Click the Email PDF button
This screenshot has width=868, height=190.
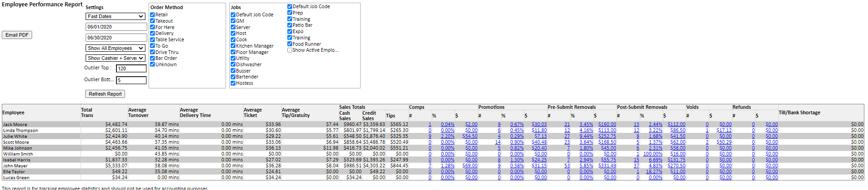[17, 35]
